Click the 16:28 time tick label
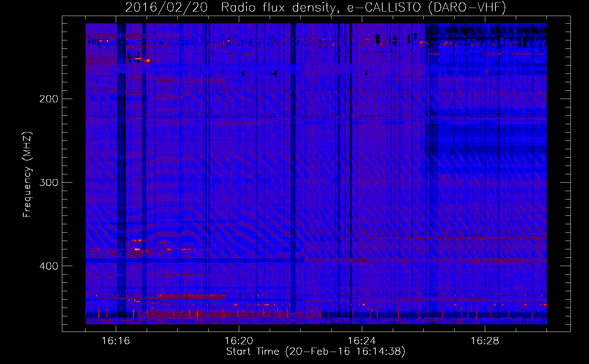This screenshot has height=364, width=589. (485, 341)
